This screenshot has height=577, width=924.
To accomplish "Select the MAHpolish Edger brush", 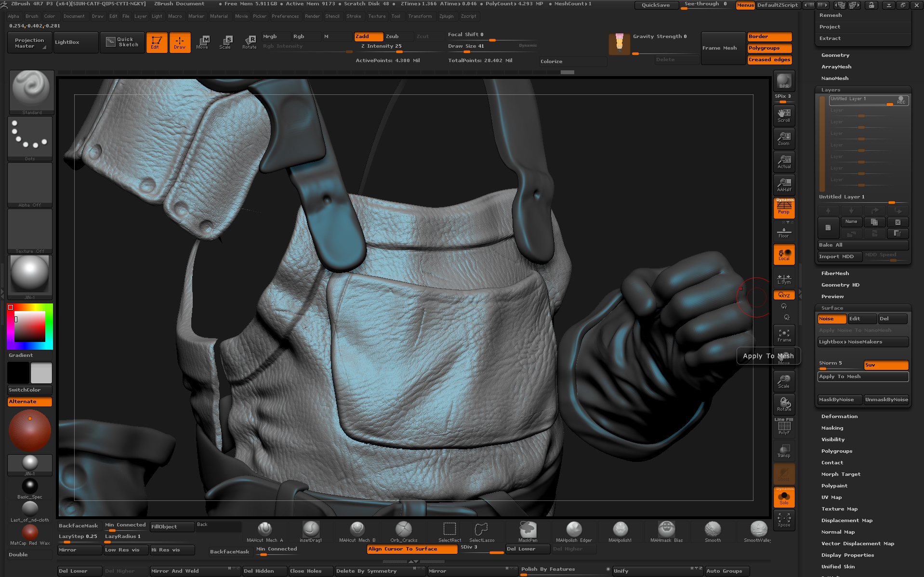I will pyautogui.click(x=574, y=532).
